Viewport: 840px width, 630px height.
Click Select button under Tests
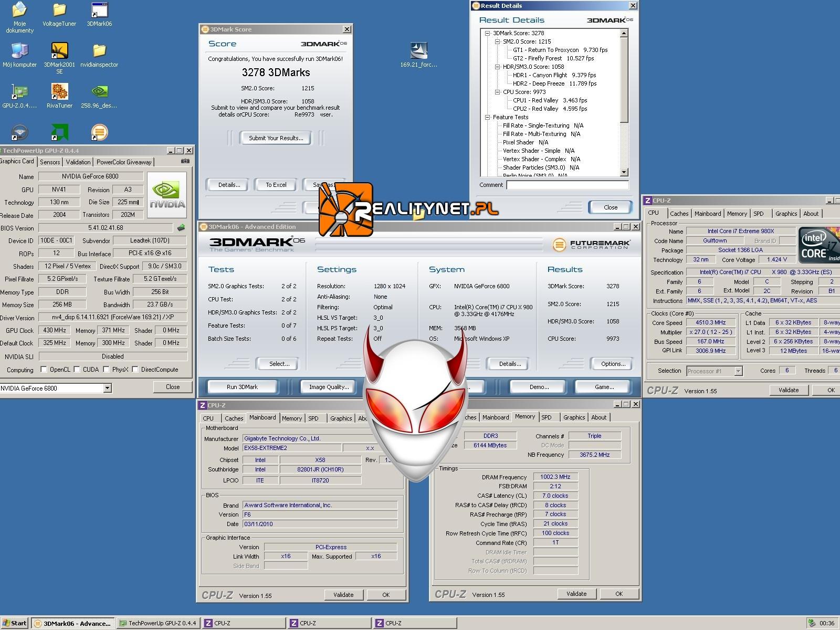(279, 364)
